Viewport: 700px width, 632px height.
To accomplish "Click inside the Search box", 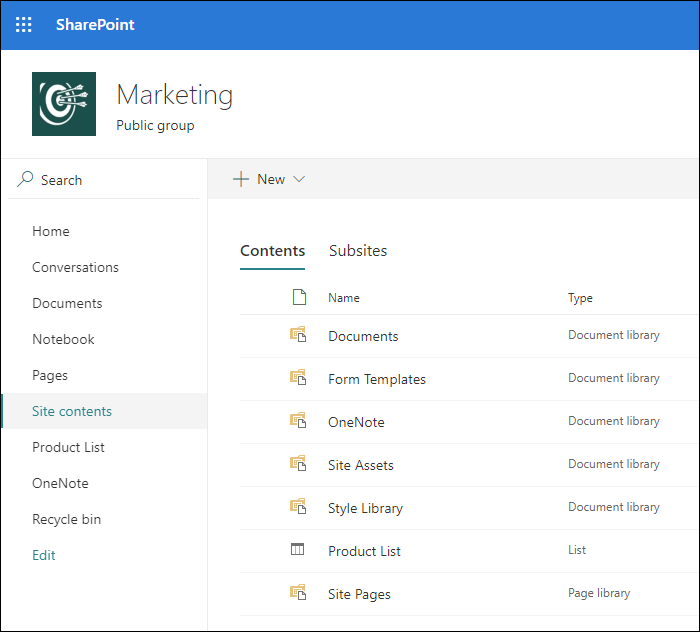I will coord(104,180).
